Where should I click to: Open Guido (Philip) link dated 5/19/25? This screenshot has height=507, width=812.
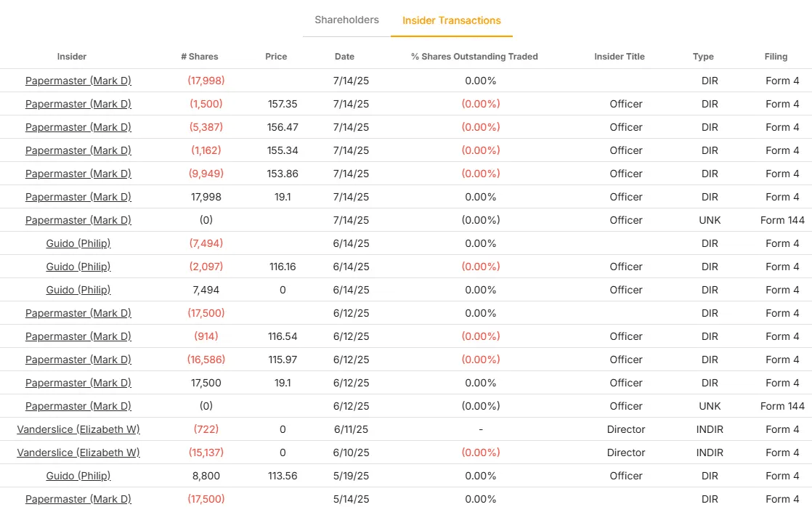coord(78,476)
